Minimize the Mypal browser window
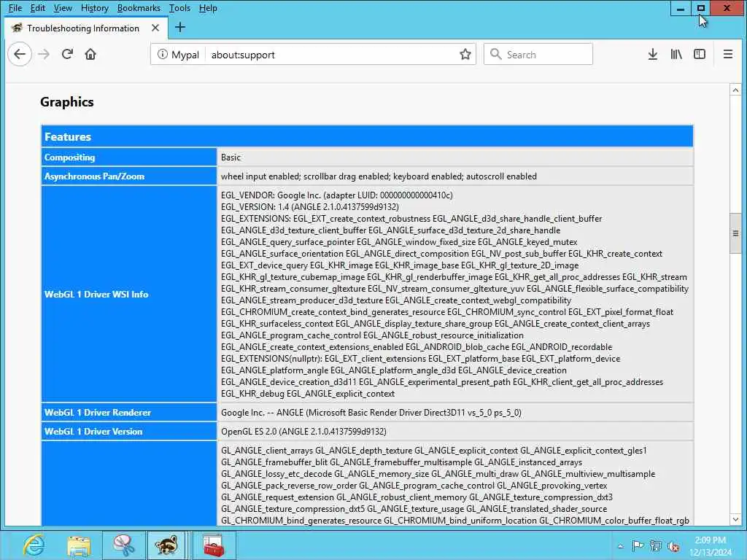Image resolution: width=747 pixels, height=560 pixels. click(681, 8)
